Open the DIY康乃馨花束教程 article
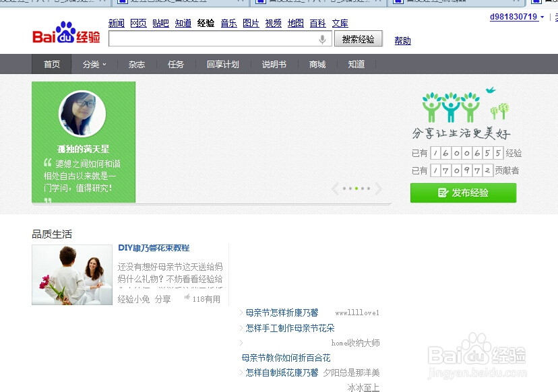Screen dimensions: 558x392 click(x=154, y=248)
